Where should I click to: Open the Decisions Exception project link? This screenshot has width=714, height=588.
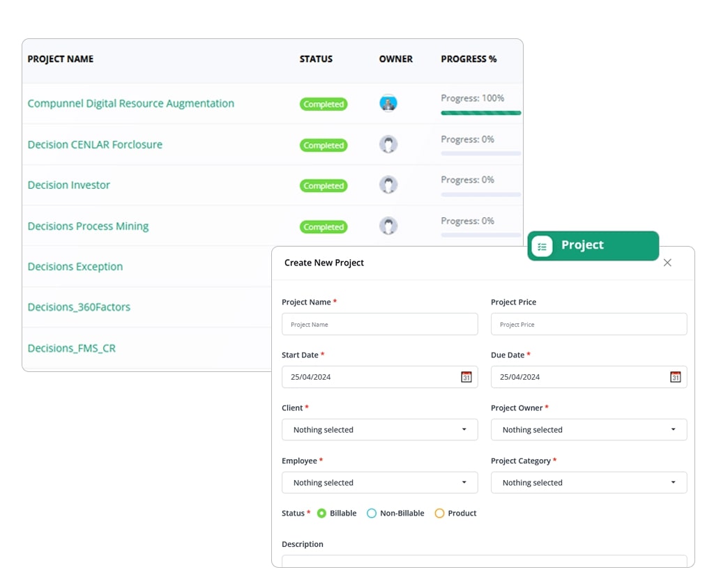tap(75, 267)
